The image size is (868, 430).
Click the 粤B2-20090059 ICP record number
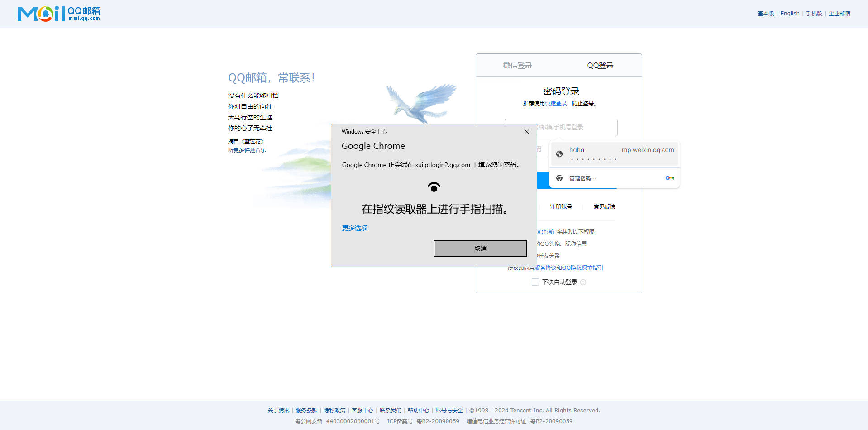coord(438,421)
